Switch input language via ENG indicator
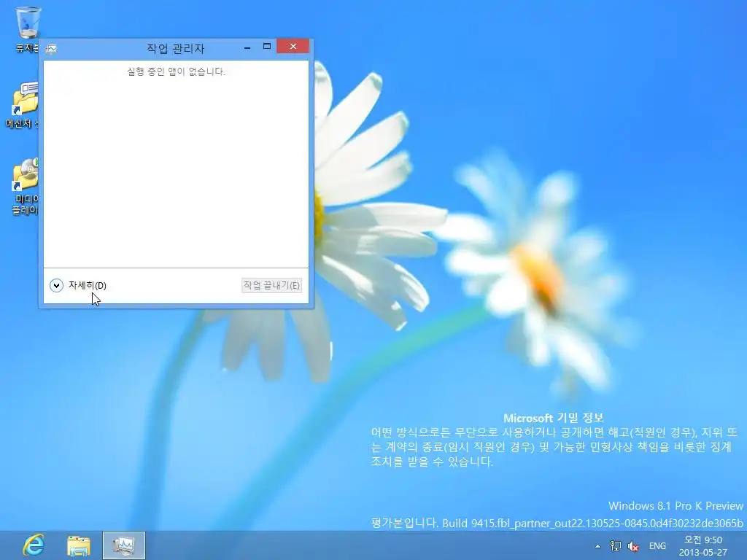 pyautogui.click(x=657, y=546)
